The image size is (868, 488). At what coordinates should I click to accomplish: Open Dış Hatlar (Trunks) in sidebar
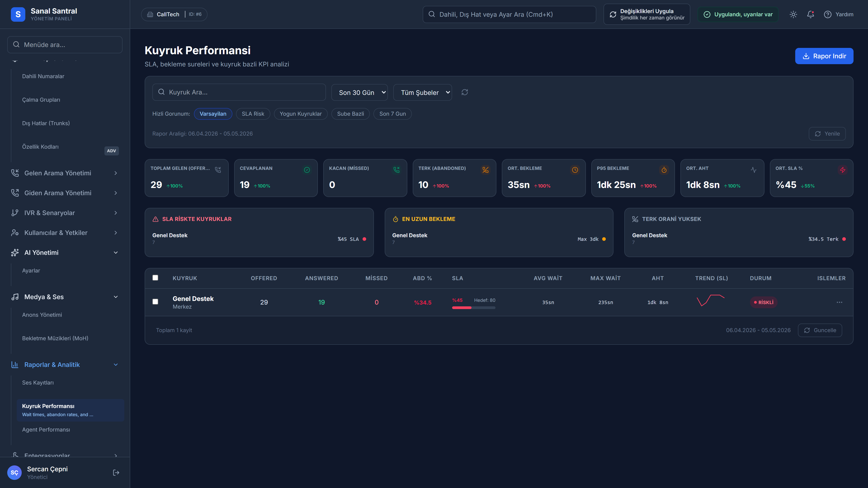point(46,123)
